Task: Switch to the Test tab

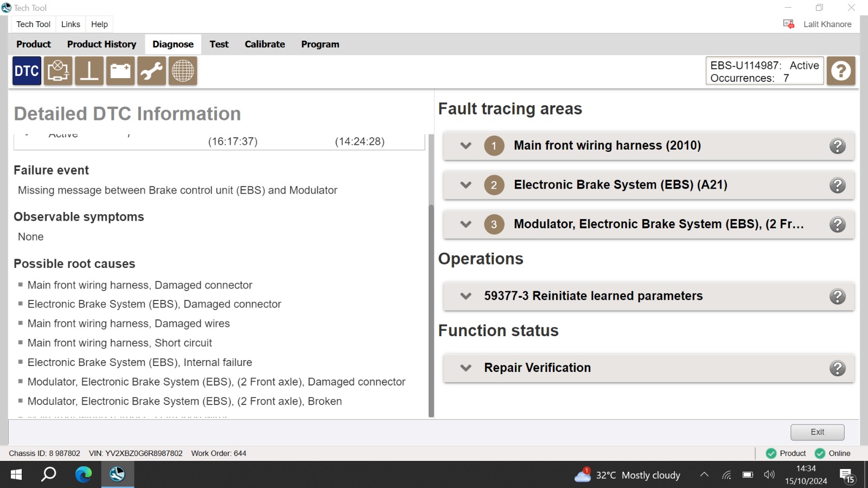Action: (x=219, y=44)
